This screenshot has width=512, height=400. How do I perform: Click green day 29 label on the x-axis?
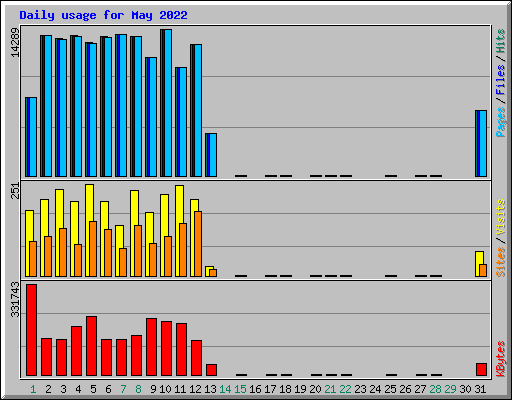(450, 389)
